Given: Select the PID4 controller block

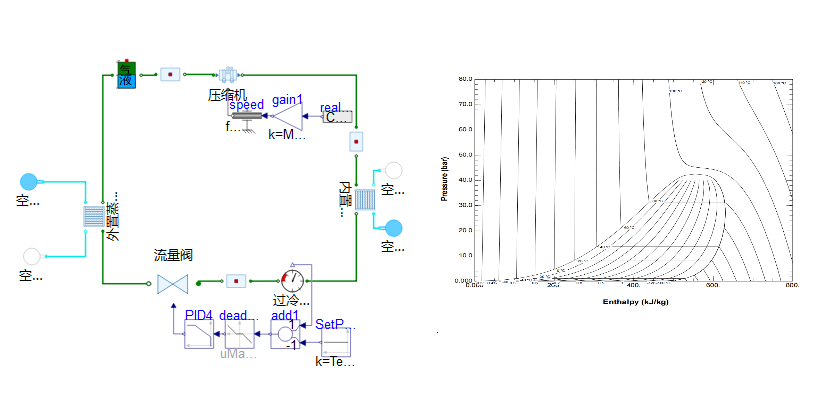Looking at the screenshot, I should coord(199,335).
